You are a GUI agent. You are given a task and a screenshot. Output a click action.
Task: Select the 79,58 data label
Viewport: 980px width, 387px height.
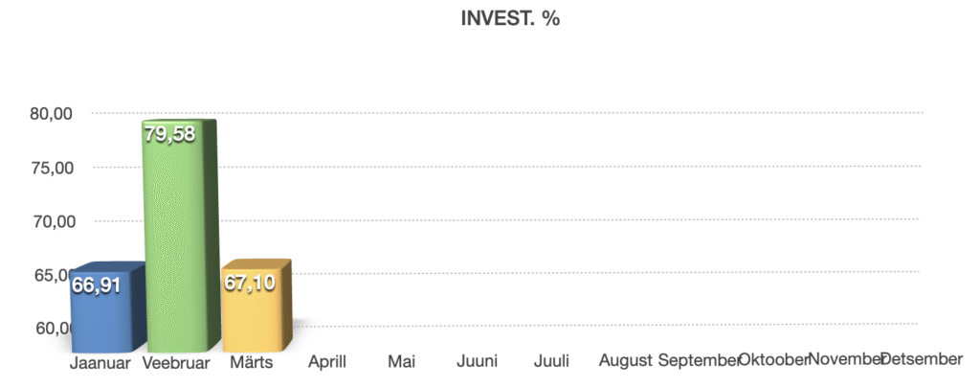point(169,133)
